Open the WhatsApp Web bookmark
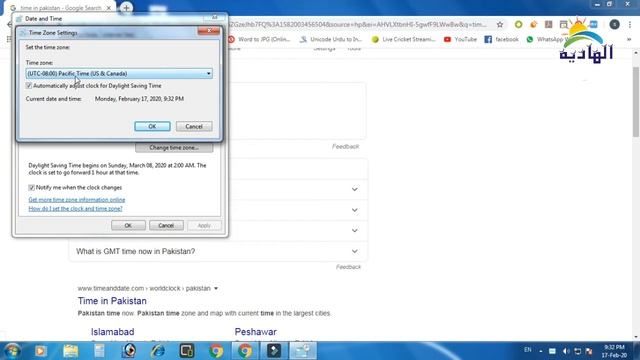Image resolution: width=640 pixels, height=360 pixels. tap(547, 39)
